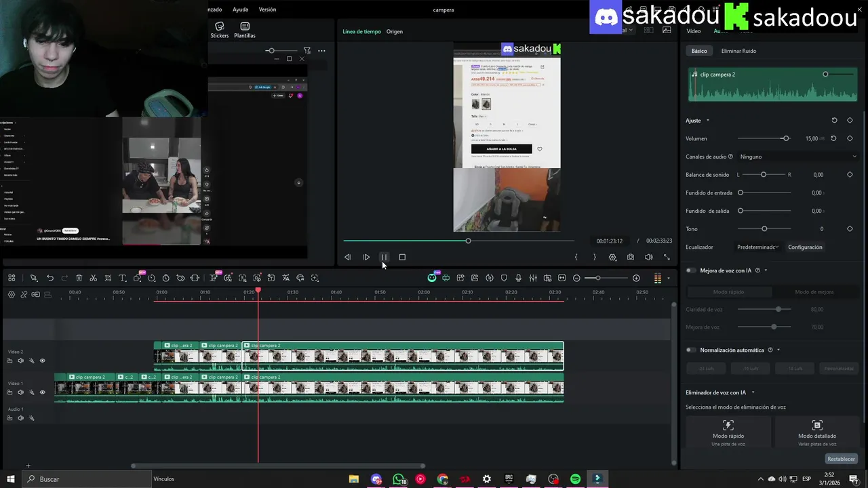Toggle Mejora de voz con IA switch
The height and width of the screenshot is (488, 868).
pos(691,270)
